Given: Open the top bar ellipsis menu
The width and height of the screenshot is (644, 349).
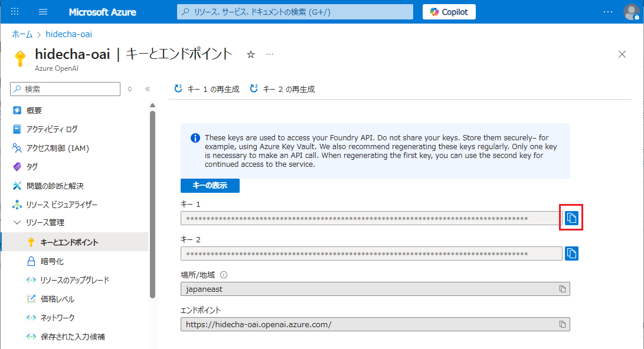Looking at the screenshot, I should click(x=608, y=12).
